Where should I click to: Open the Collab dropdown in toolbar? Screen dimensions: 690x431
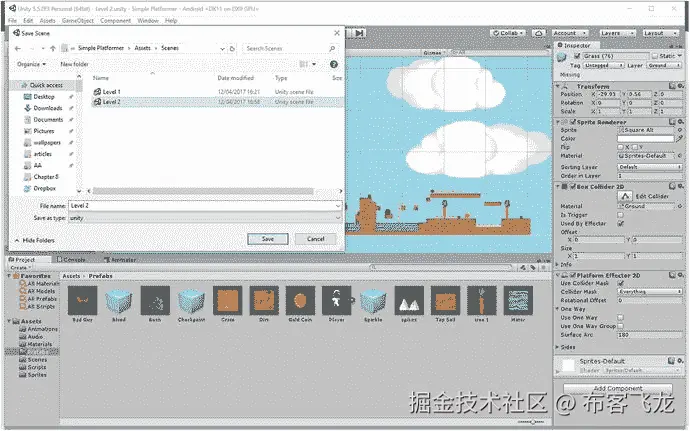coord(508,33)
